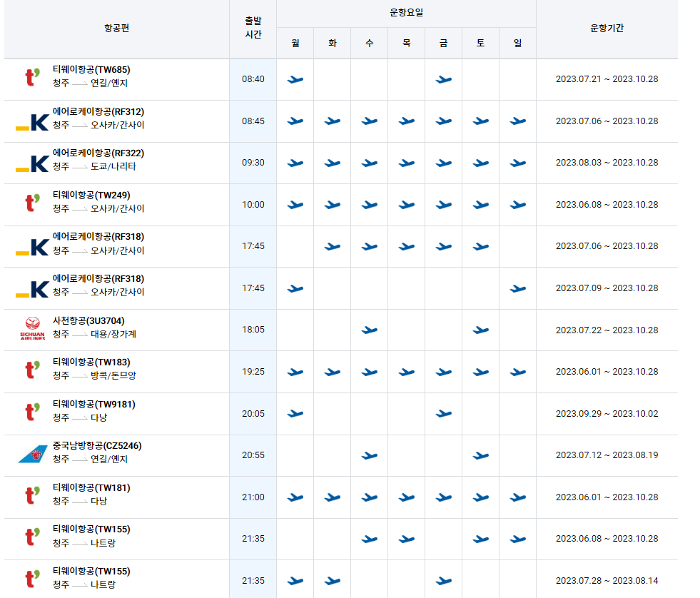
Task: Click period 2023.09.29 ~ 2023.10.02
Action: coord(607,414)
